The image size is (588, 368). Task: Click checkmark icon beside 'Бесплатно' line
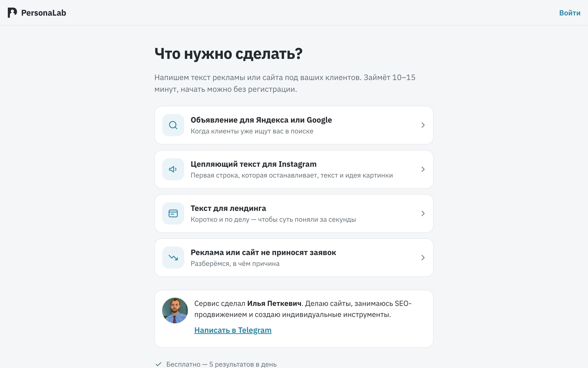click(x=158, y=364)
